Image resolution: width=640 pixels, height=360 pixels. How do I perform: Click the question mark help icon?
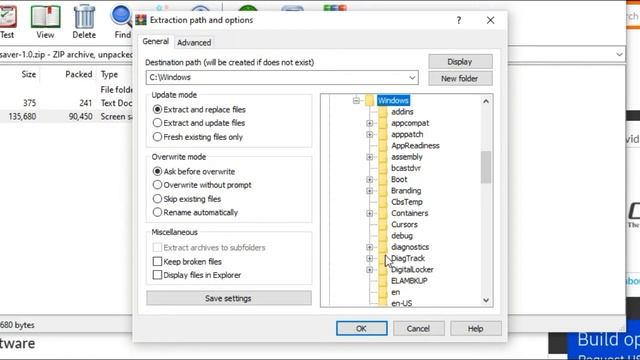click(459, 20)
